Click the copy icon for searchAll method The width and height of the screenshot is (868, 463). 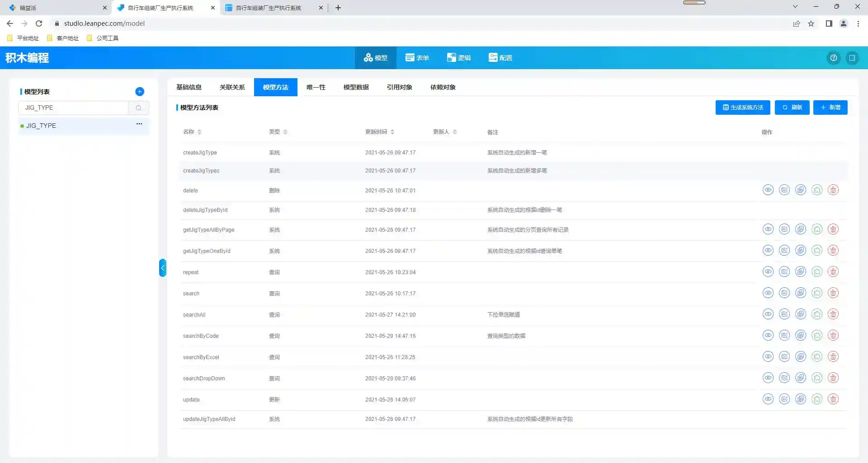click(800, 314)
